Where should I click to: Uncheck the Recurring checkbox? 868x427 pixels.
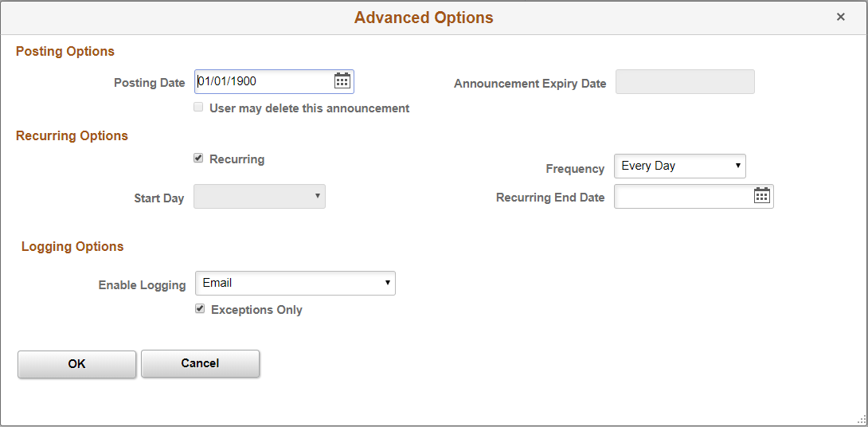pyautogui.click(x=198, y=159)
